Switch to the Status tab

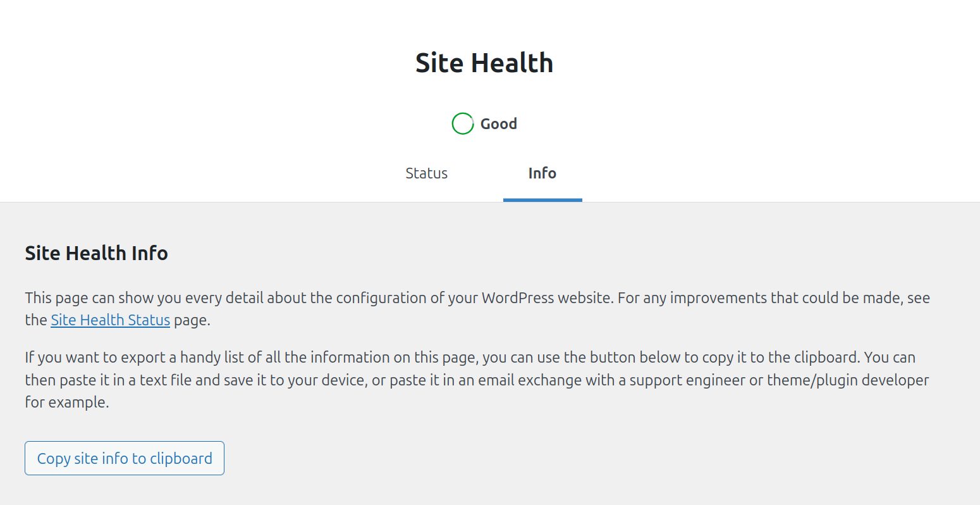(426, 173)
